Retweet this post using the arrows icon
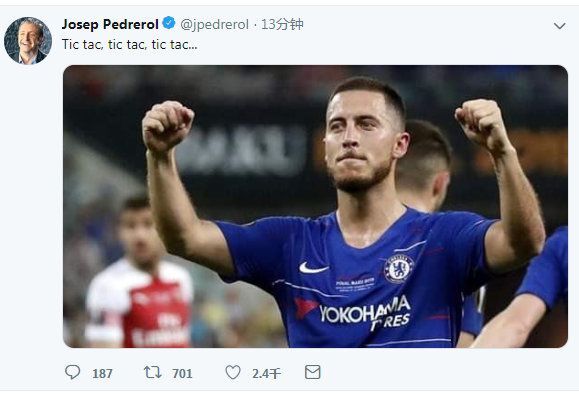 pos(153,372)
